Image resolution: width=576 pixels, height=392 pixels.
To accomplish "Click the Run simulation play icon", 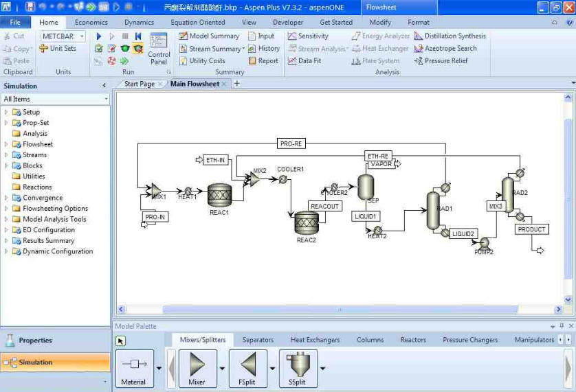I will point(98,36).
